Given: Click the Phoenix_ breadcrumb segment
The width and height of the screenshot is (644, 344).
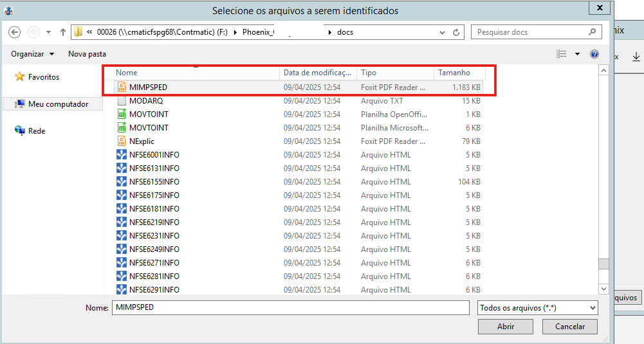Looking at the screenshot, I should click(259, 32).
